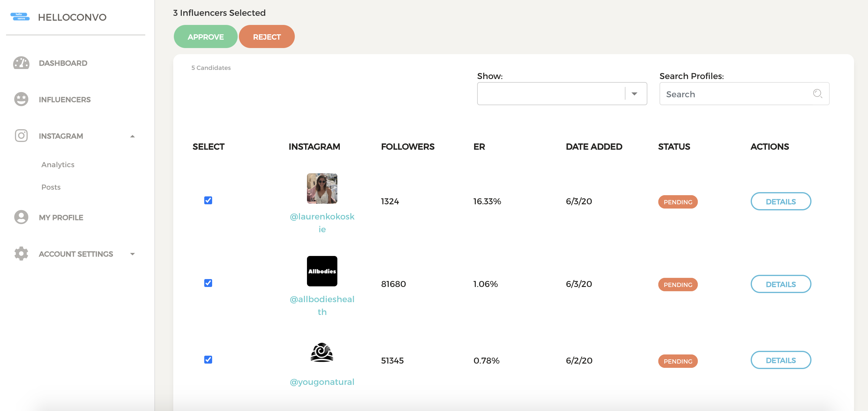
Task: Uncheck the @allbodieshealth selection checkbox
Action: (208, 284)
